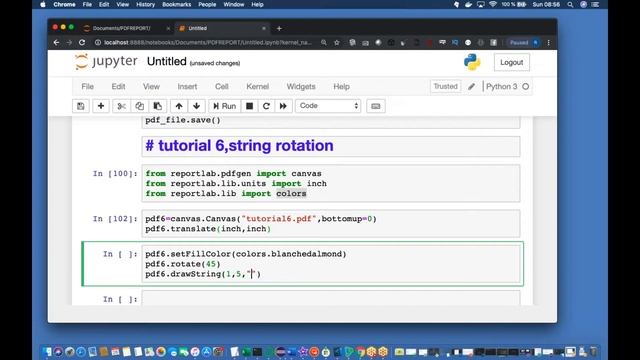This screenshot has height=360, width=640.
Task: Switch to the Untitled browser tab
Action: (x=222, y=28)
